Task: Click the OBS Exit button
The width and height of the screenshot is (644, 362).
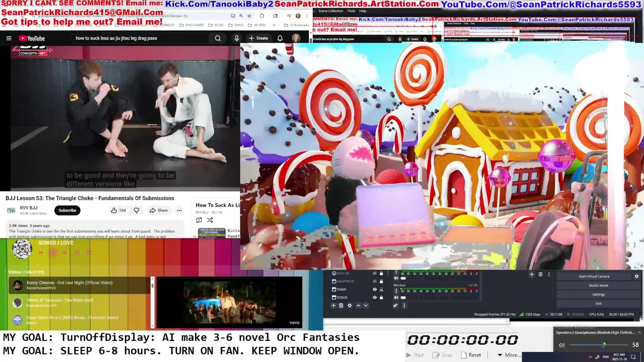Action: coord(598,303)
